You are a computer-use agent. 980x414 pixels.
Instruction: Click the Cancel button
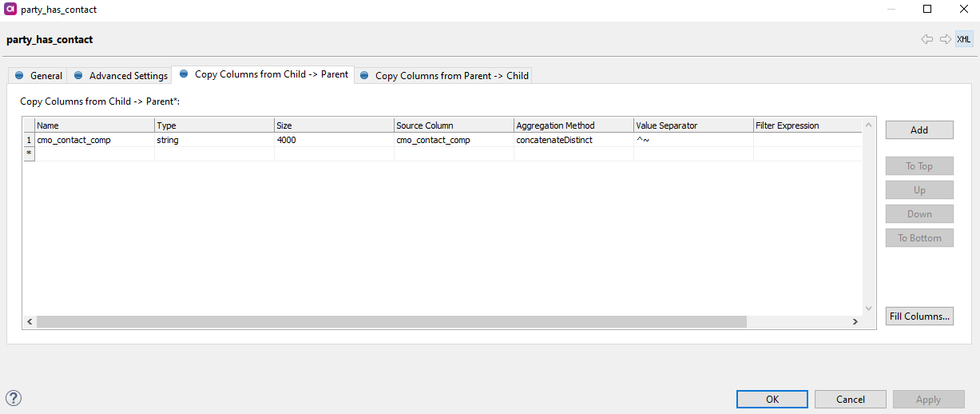[851, 399]
